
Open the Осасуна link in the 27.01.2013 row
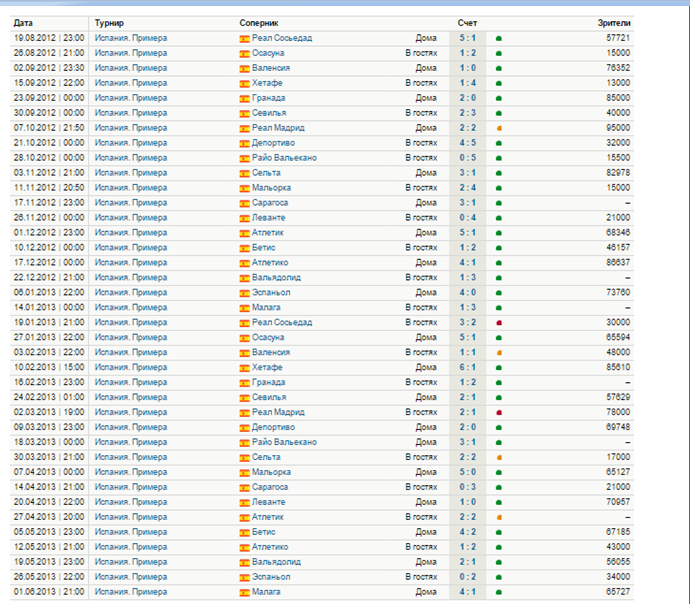pyautogui.click(x=268, y=337)
